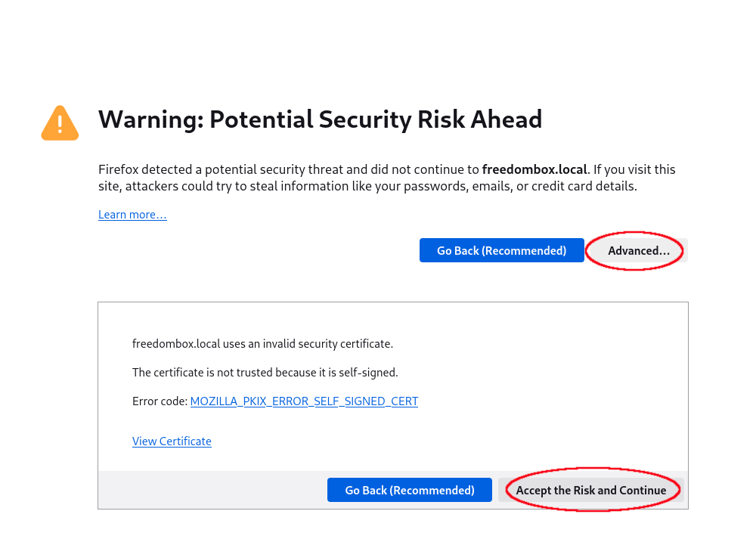Click Go Back (Recommended) inside the advanced panel
The height and width of the screenshot is (539, 756).
tap(410, 490)
